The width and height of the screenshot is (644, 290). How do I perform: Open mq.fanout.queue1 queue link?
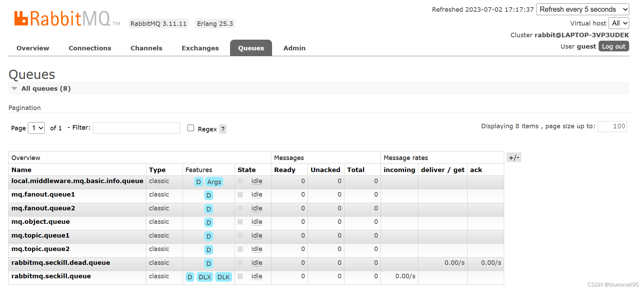[x=43, y=194]
